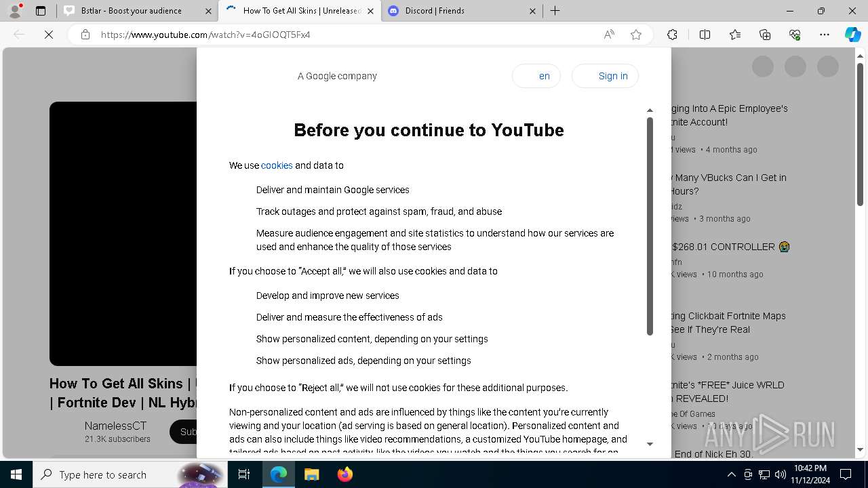Screen dimensions: 868x488
Task: Click 'Deliver and measure the effectiveness of ads'
Action: pyautogui.click(x=349, y=317)
